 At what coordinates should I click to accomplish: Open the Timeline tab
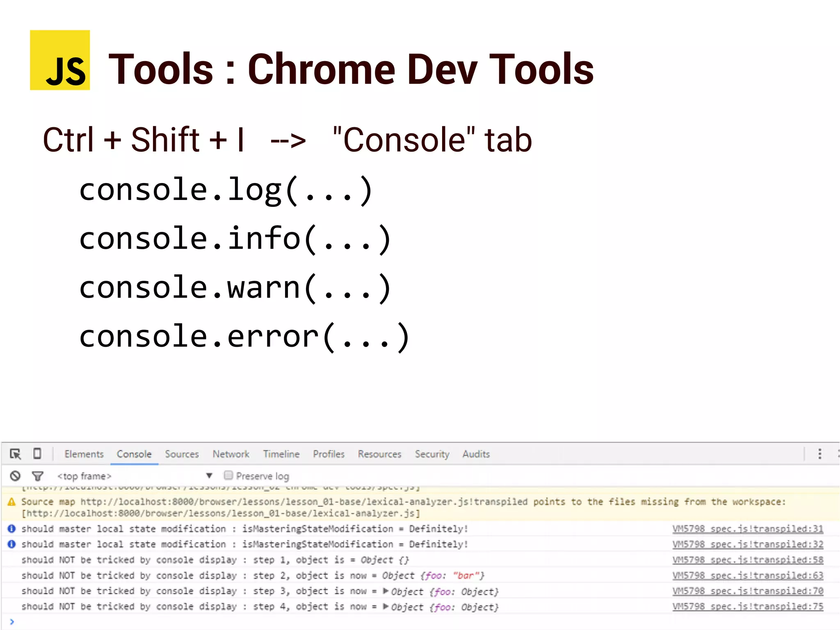[x=281, y=454]
